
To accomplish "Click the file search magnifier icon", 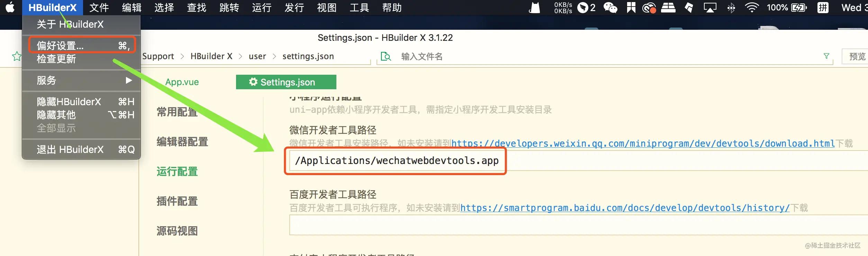I will 386,56.
